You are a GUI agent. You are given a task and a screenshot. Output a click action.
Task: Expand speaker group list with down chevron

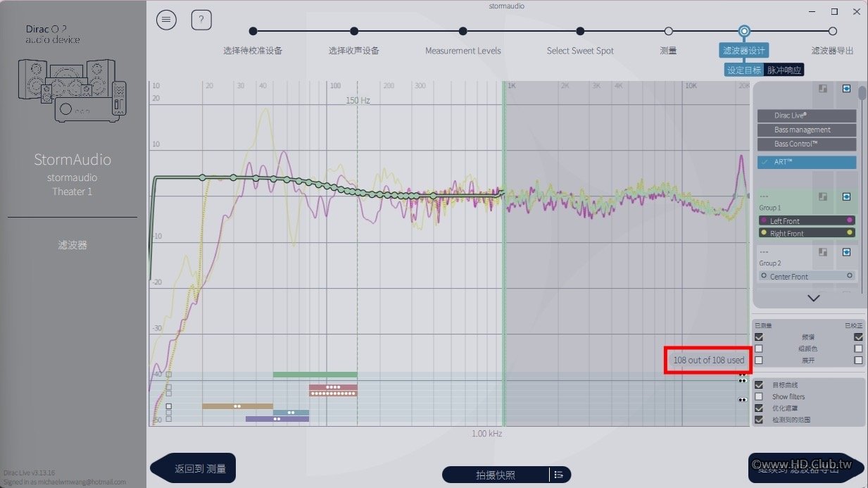tap(814, 298)
